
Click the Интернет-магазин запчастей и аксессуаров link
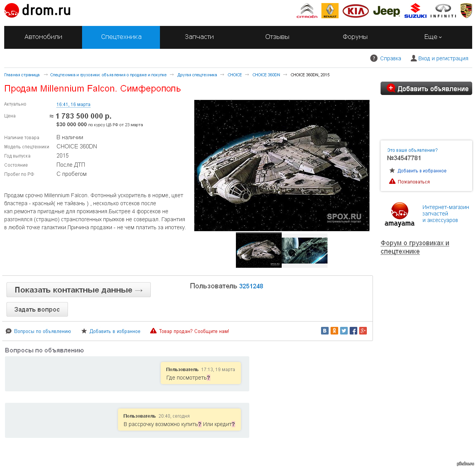coord(445,214)
